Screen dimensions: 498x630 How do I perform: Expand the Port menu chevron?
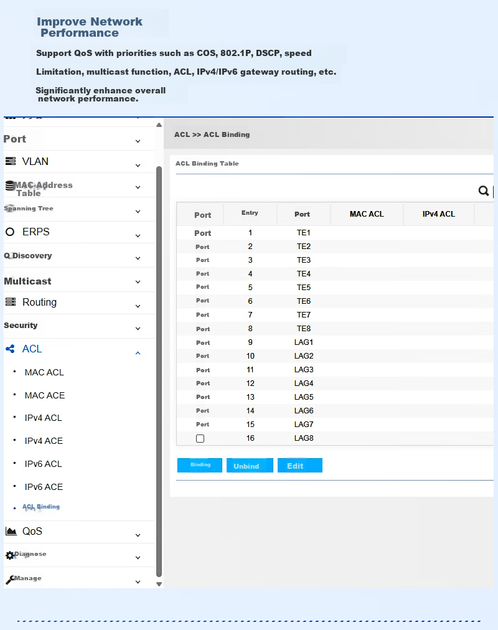coord(138,141)
